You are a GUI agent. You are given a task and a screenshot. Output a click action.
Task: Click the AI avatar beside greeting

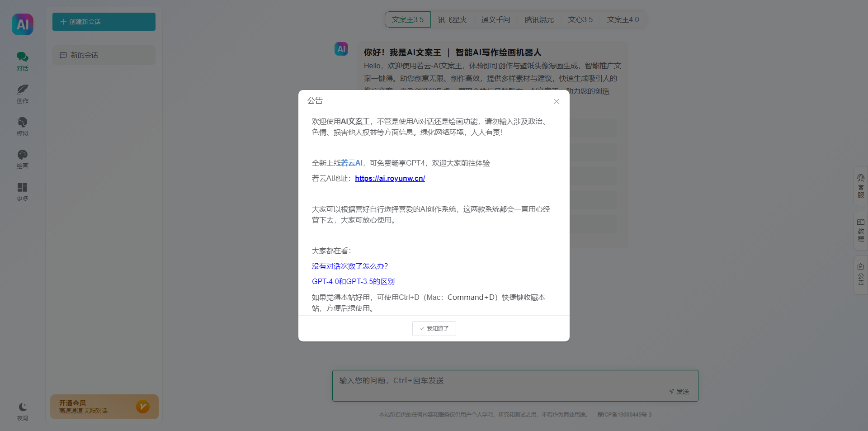(x=341, y=49)
